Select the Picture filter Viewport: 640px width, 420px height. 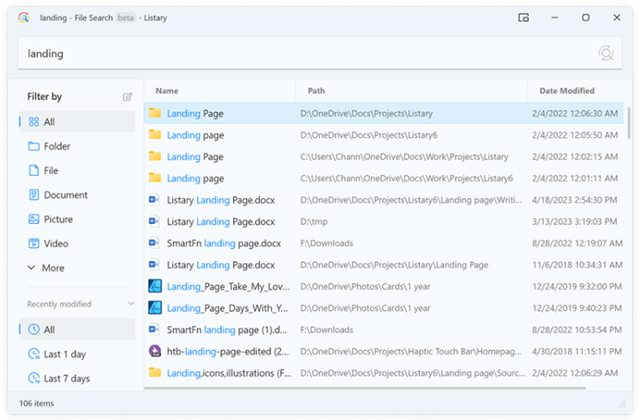pos(58,219)
